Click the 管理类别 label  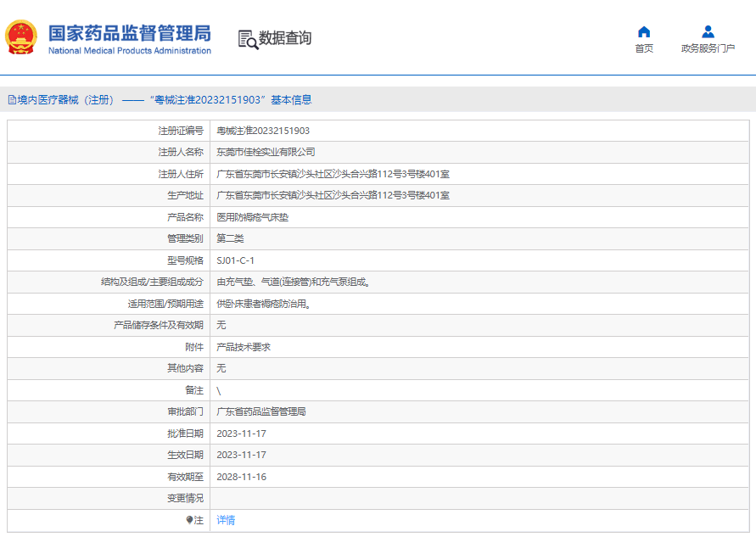tap(185, 238)
